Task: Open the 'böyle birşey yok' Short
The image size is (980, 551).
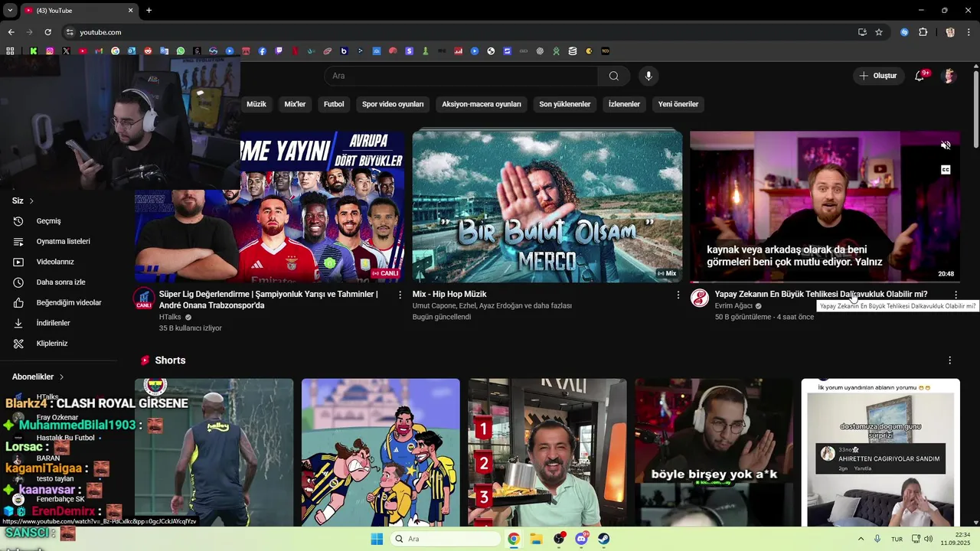Action: [x=714, y=452]
